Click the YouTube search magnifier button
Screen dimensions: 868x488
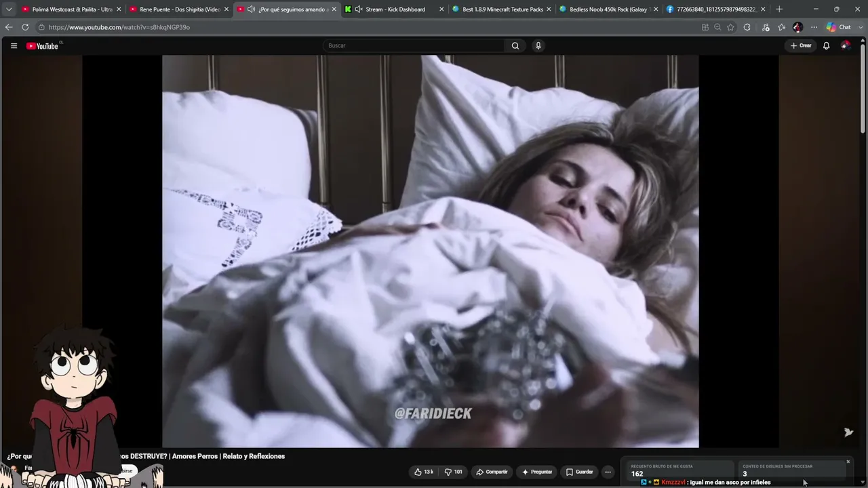pyautogui.click(x=515, y=45)
